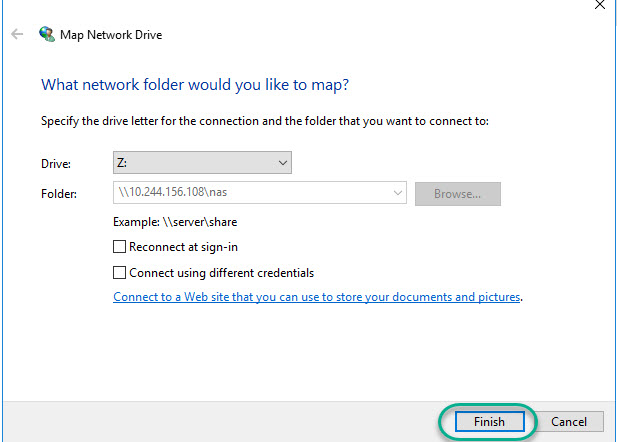The height and width of the screenshot is (442, 617).
Task: Open the Connect to a Web site link
Action: [x=317, y=297]
